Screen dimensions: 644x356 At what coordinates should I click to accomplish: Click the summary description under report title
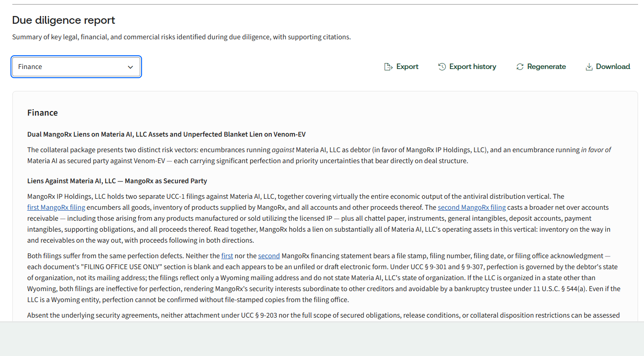[181, 37]
